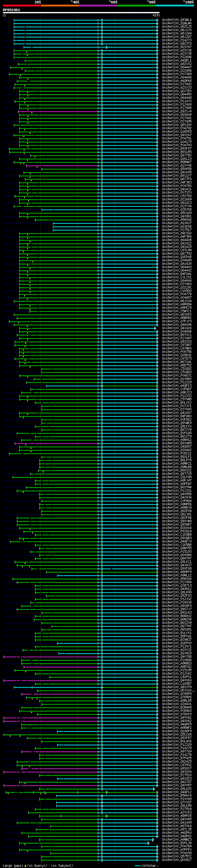Click label UniRef100_Q7XYQ7
Screen dimensions: 197x868
tap(177, 802)
